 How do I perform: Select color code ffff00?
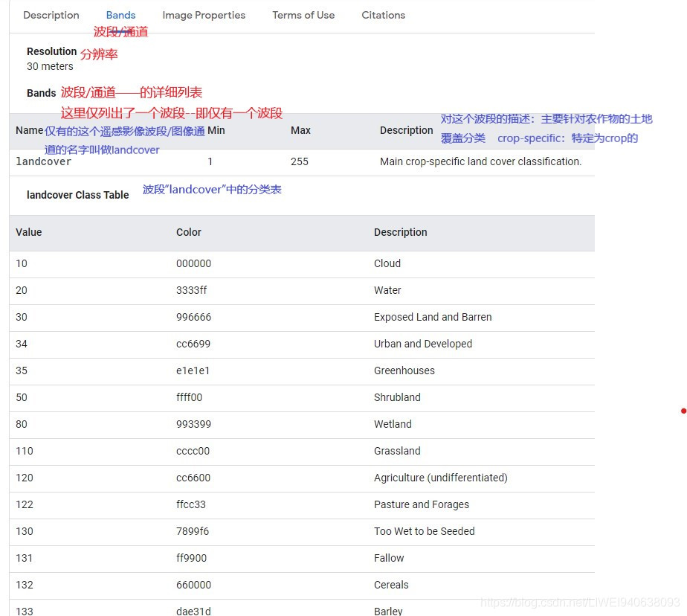190,397
